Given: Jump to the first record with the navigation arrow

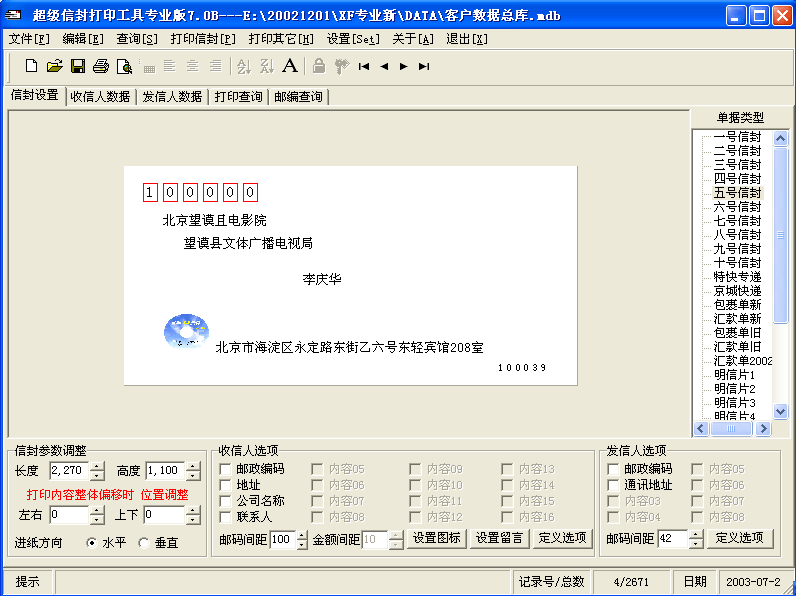Looking at the screenshot, I should 364,67.
